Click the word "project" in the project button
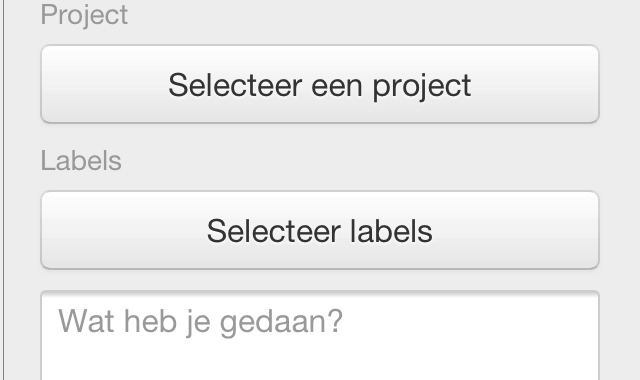Viewport: 640px width, 380px height. 422,87
